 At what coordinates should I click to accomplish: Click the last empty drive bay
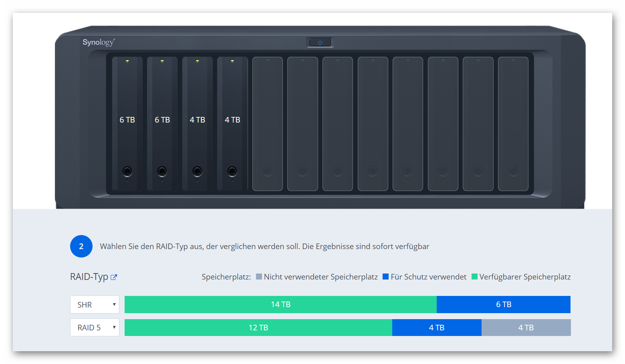pyautogui.click(x=513, y=123)
